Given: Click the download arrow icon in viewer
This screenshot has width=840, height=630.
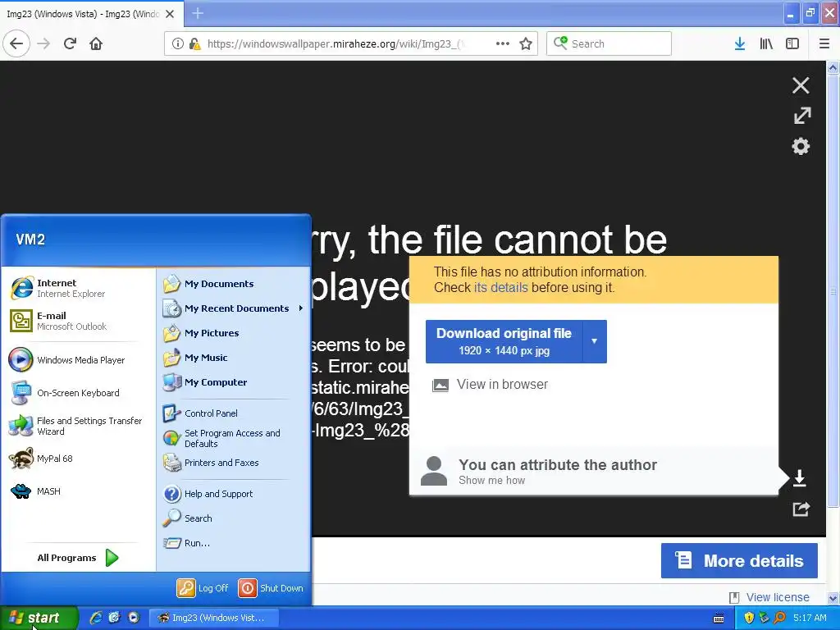Looking at the screenshot, I should click(799, 478).
